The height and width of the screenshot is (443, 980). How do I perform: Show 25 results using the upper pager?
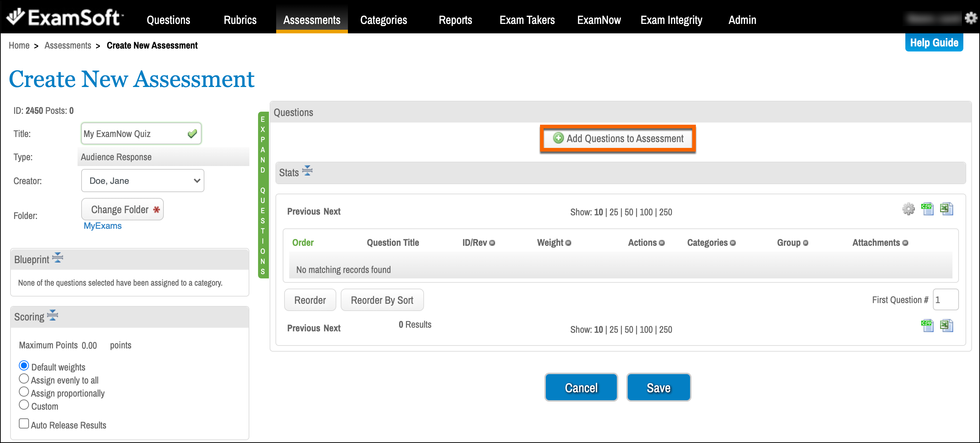(x=614, y=212)
